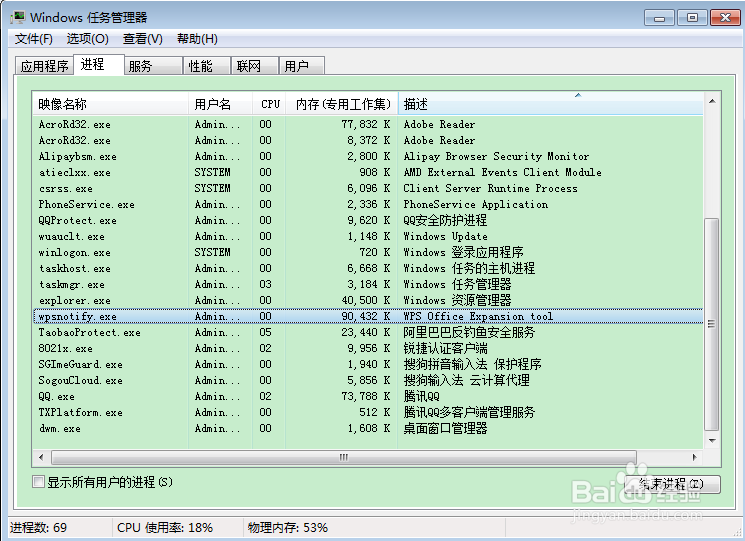Click the Task Manager title bar icon
The height and width of the screenshot is (541, 745).
18,18
